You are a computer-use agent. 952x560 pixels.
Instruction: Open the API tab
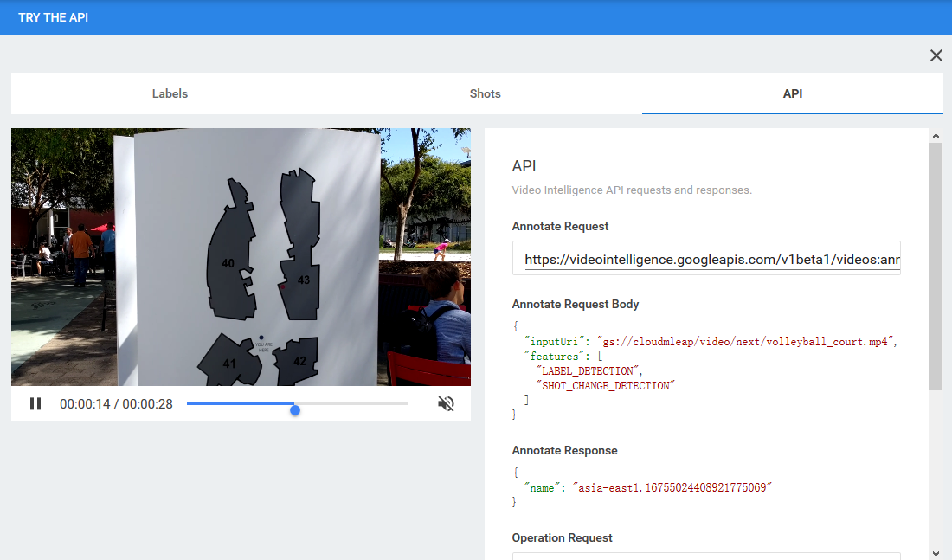793,93
